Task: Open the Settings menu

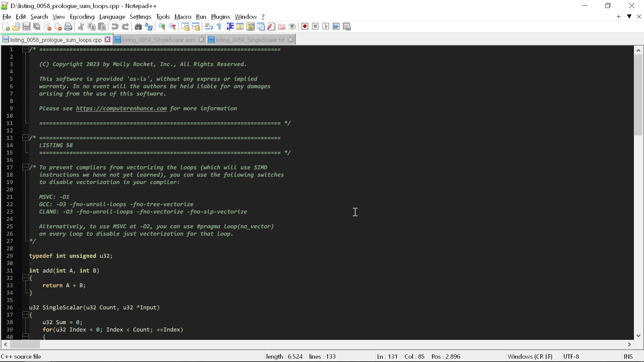Action: click(140, 16)
